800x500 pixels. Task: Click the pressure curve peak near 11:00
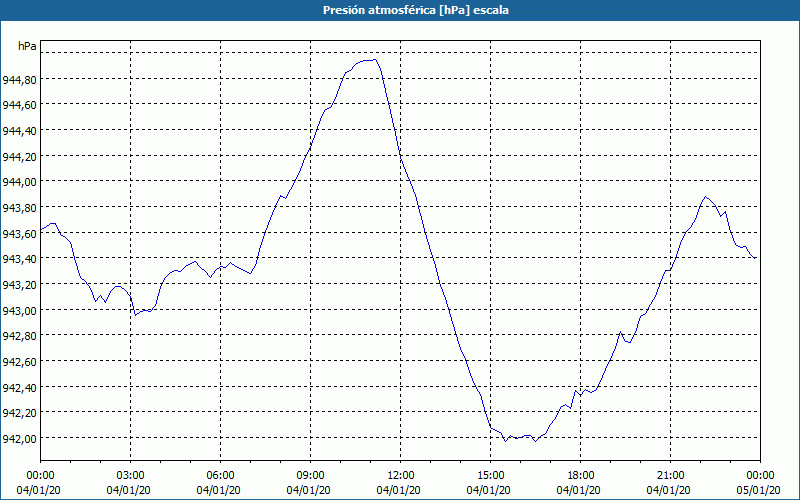(375, 60)
